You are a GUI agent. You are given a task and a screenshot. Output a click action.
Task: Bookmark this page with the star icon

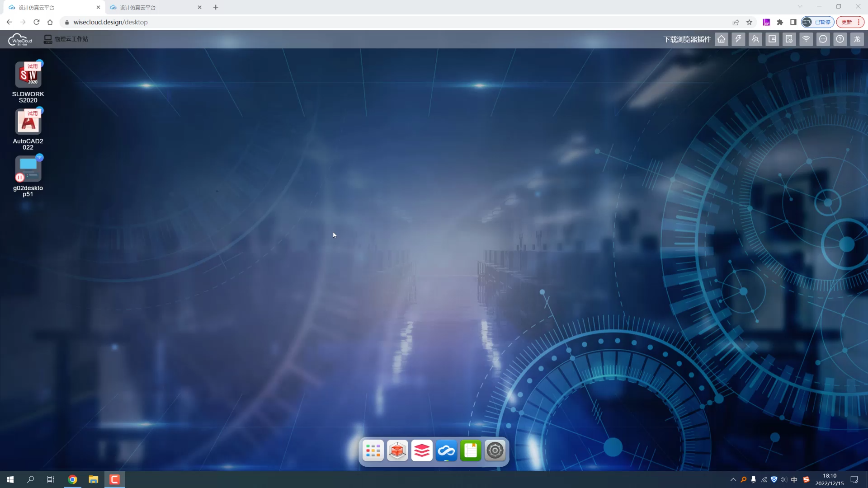[x=750, y=22]
